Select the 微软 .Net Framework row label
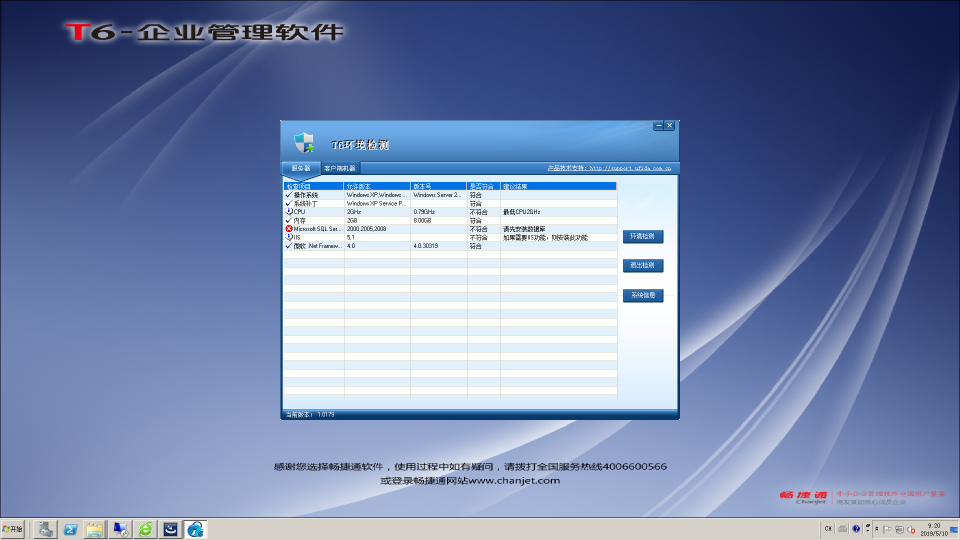 pos(317,246)
